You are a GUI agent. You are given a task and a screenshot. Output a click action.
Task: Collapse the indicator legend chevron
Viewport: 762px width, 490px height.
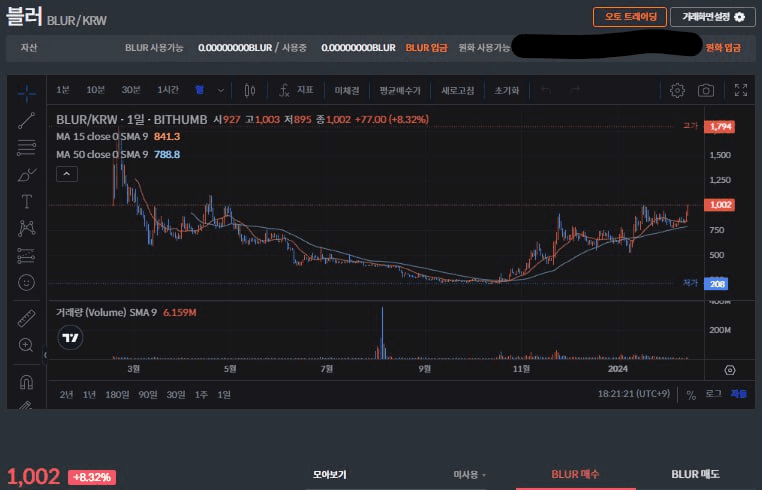pyautogui.click(x=67, y=174)
